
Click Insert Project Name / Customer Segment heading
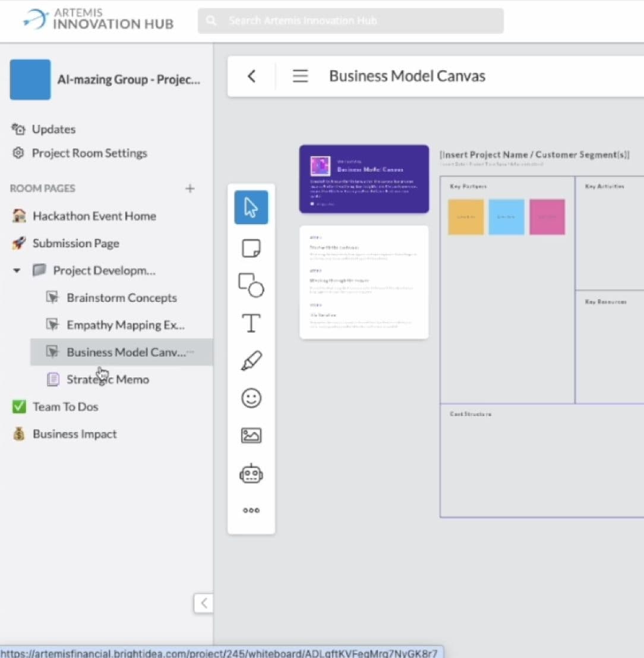tap(534, 155)
